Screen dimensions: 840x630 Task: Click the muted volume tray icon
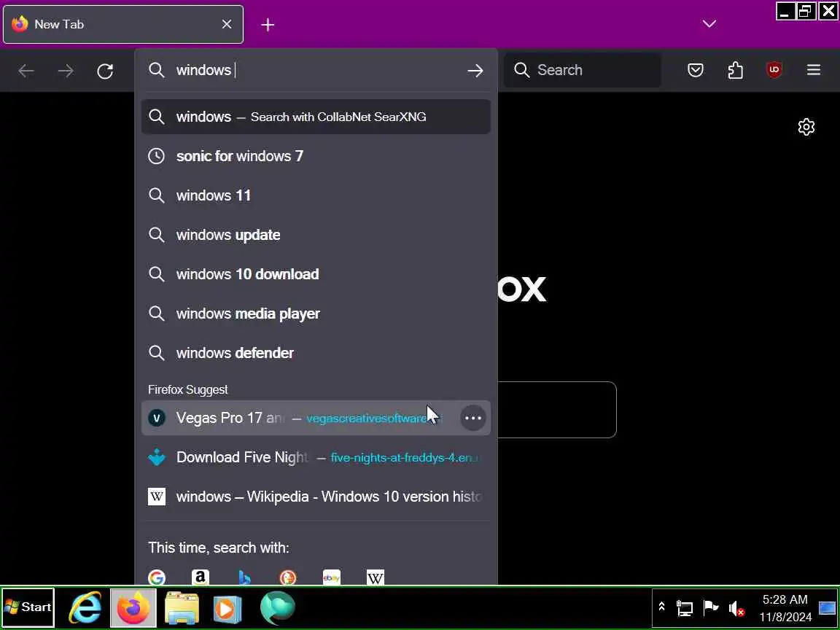(736, 608)
